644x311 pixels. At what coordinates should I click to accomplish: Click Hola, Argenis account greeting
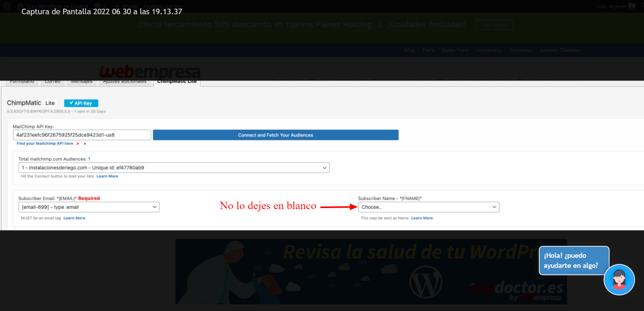pos(611,6)
